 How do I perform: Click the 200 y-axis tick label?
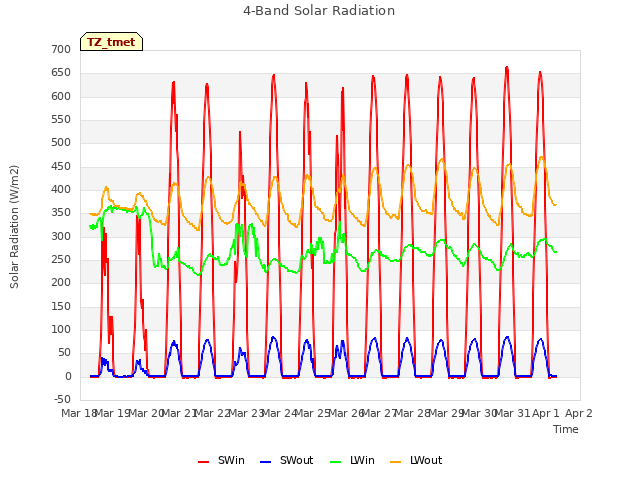(x=61, y=282)
